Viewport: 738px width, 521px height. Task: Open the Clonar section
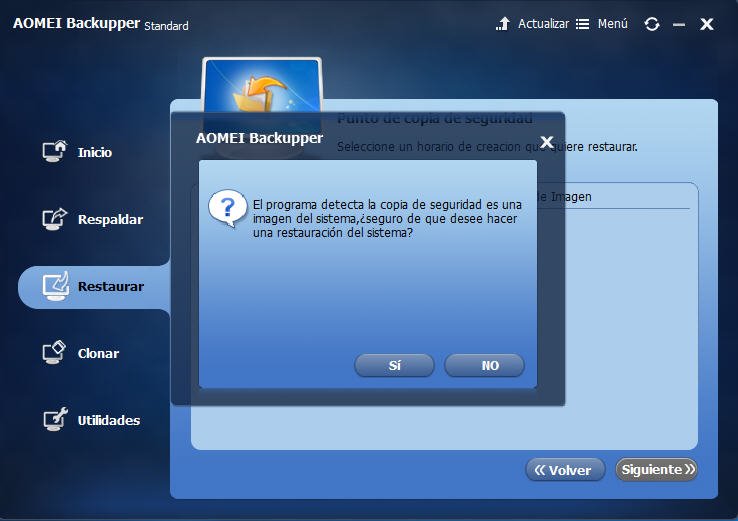(x=80, y=353)
